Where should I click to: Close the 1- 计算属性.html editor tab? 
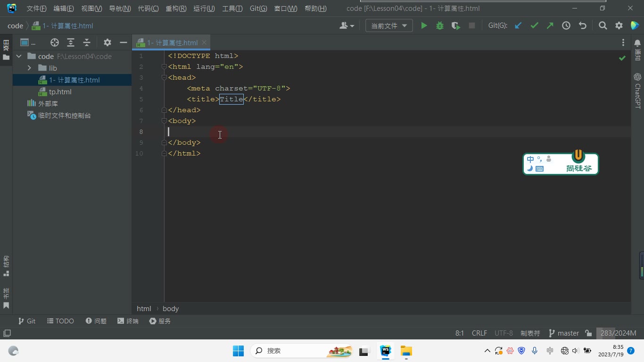pos(204,42)
